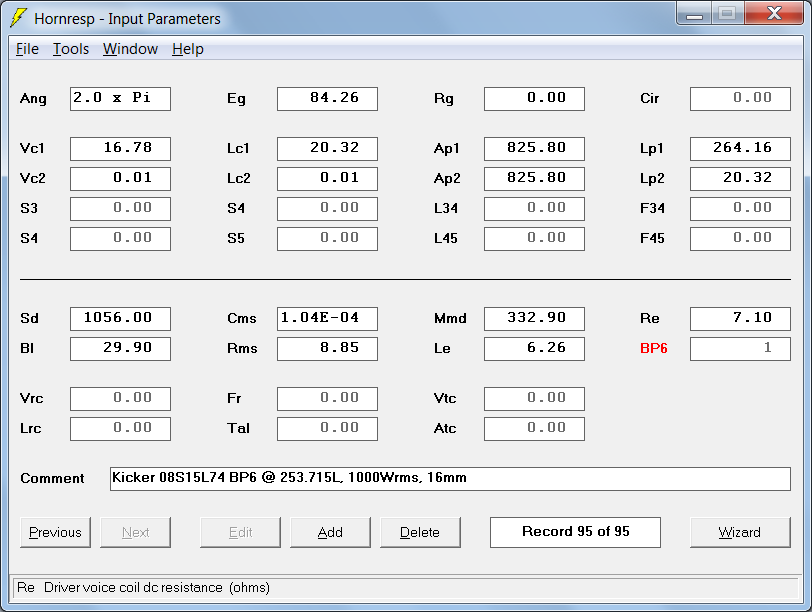Image resolution: width=812 pixels, height=612 pixels.
Task: Click the Add record button
Action: [x=330, y=532]
